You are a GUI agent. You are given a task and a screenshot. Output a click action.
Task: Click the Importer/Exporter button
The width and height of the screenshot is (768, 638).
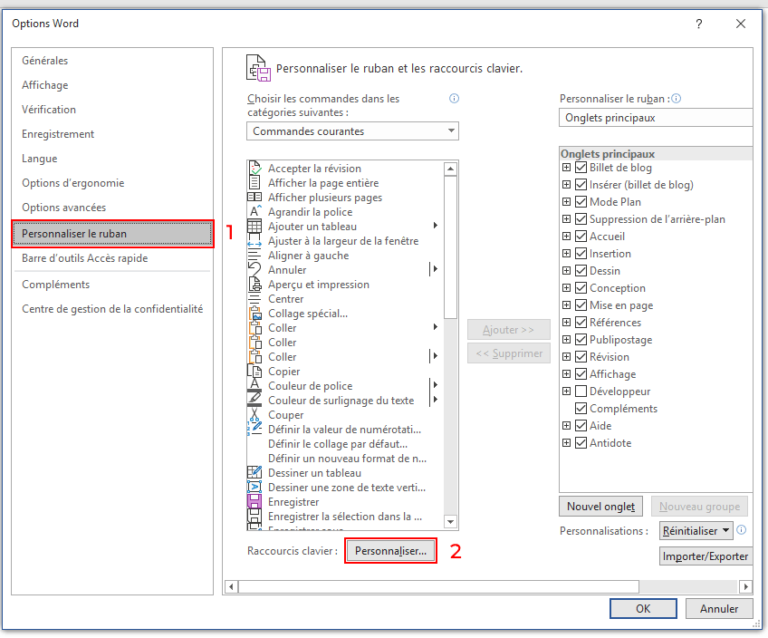coord(707,556)
